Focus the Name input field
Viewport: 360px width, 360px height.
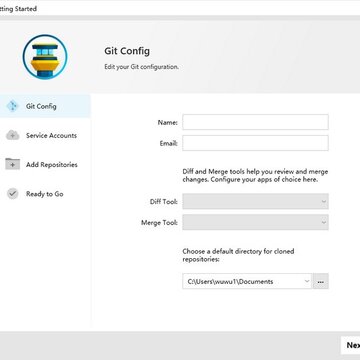[x=255, y=122]
